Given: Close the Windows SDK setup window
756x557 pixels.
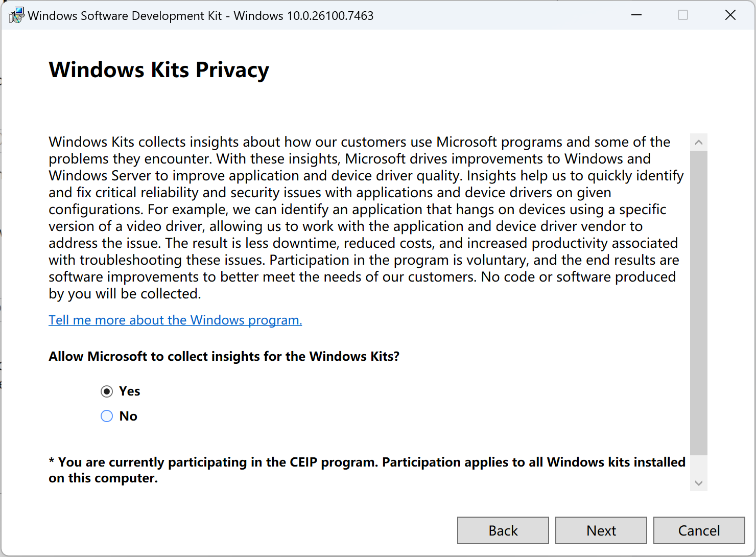Looking at the screenshot, I should [x=730, y=15].
